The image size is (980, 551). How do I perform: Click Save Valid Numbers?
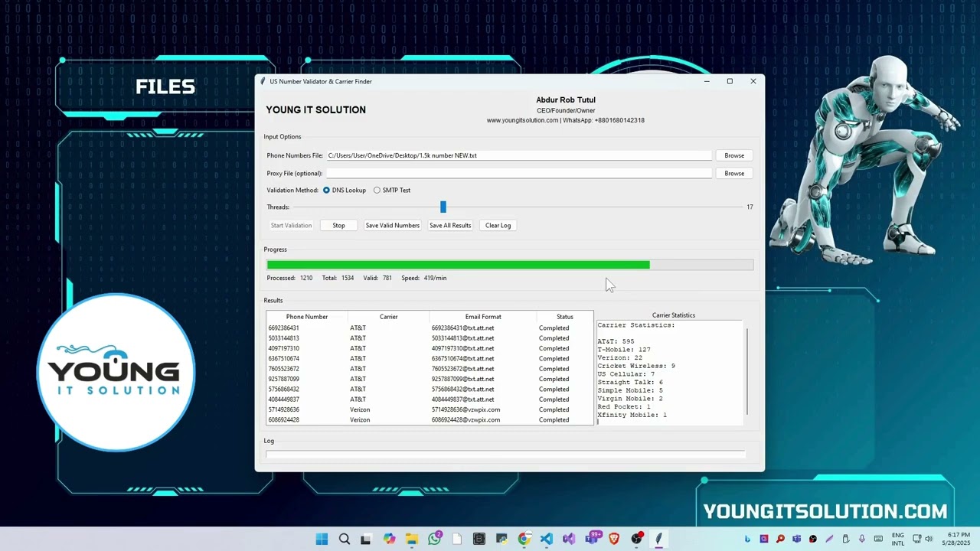[393, 225]
